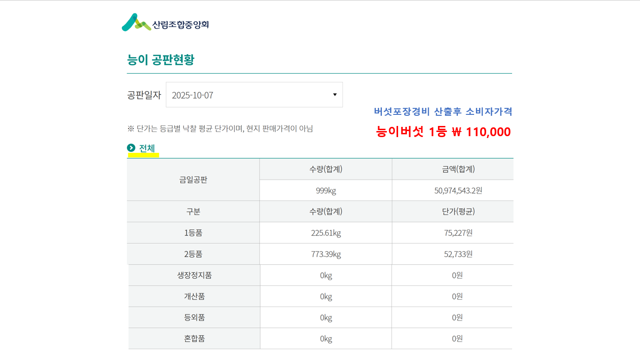The height and width of the screenshot is (364, 640).
Task: Click the 금일공판 row header cell
Action: click(193, 180)
